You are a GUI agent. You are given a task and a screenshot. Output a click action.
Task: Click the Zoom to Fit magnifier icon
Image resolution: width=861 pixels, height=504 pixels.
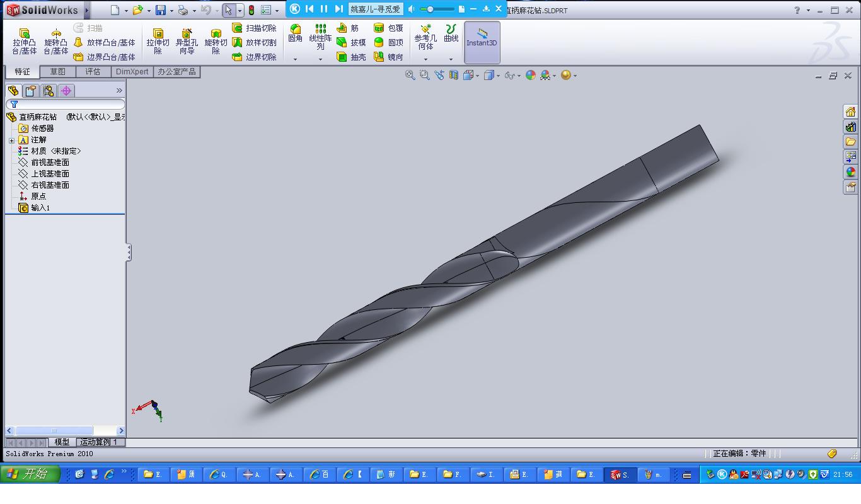pos(410,75)
